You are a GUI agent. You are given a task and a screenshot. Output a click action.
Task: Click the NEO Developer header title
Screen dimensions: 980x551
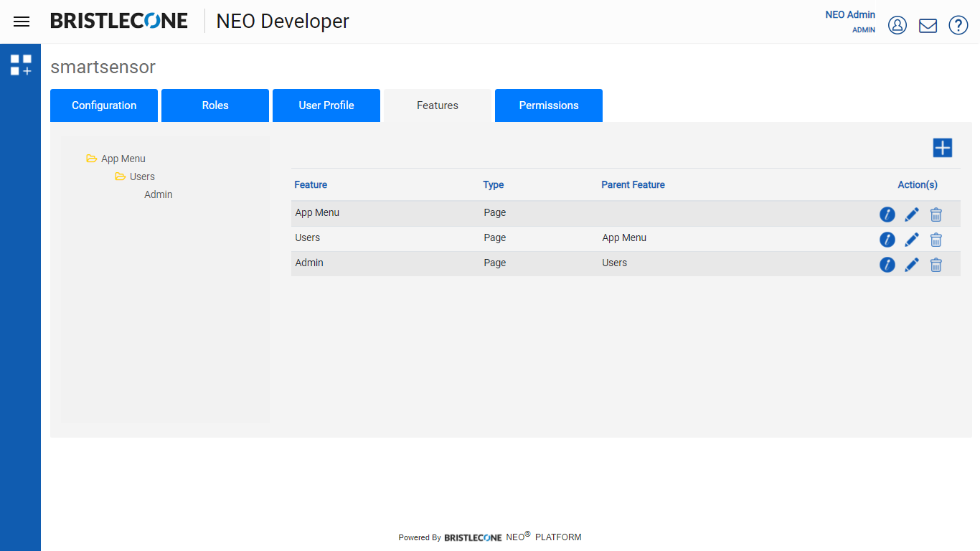point(283,22)
